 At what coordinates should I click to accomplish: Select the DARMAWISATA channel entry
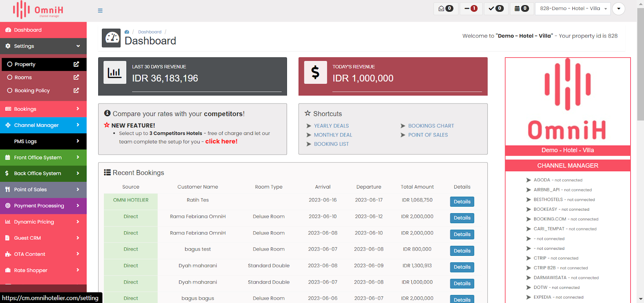pyautogui.click(x=566, y=278)
